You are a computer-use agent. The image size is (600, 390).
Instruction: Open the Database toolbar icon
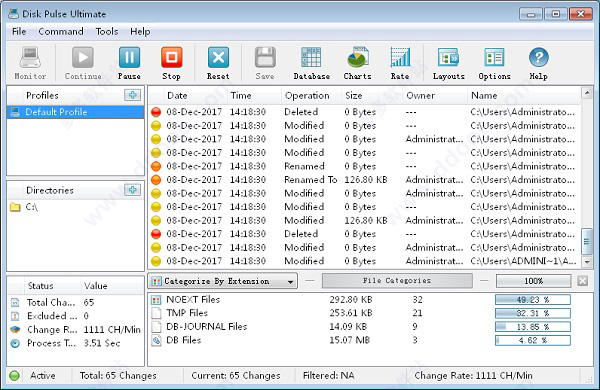point(311,58)
